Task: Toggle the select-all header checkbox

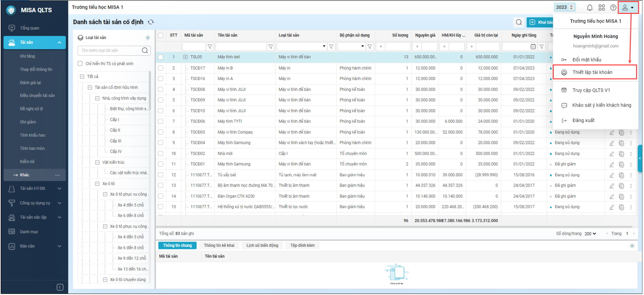Action: tap(160, 35)
